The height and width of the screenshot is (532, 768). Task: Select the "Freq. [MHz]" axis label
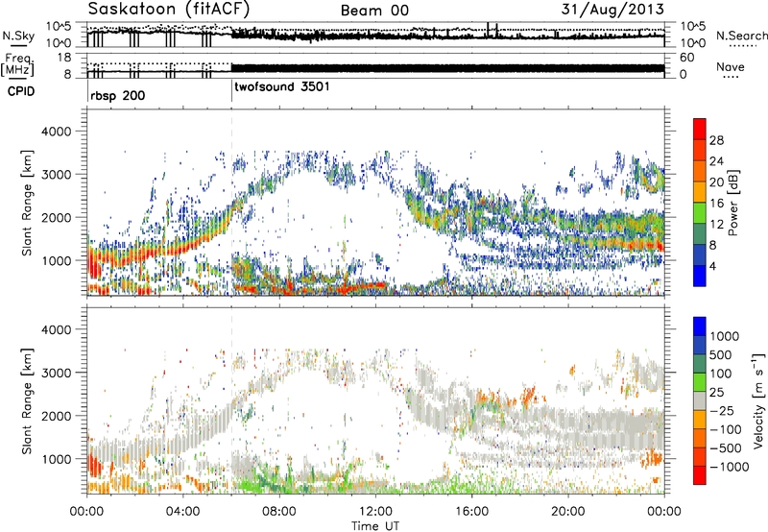18,64
